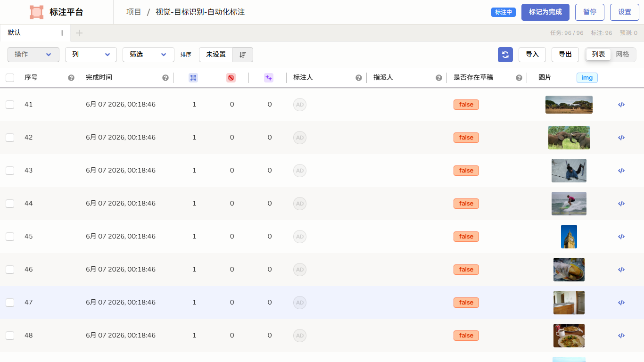Click 项目 breadcrumb link
Image resolution: width=644 pixels, height=362 pixels.
pyautogui.click(x=134, y=12)
